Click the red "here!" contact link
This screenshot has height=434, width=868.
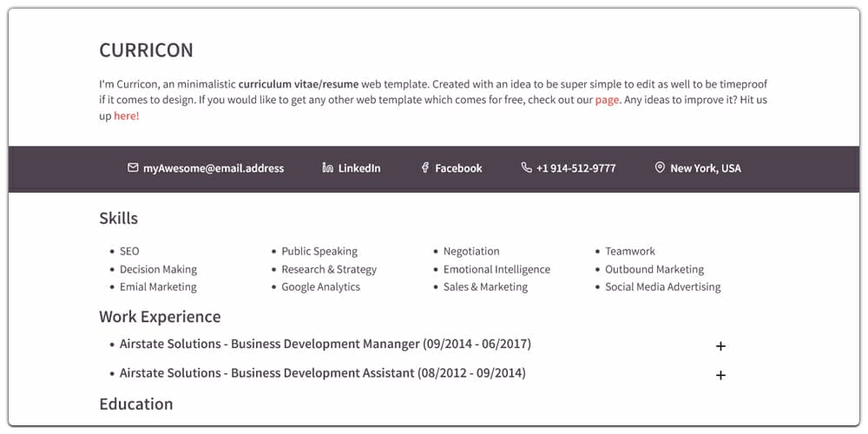pos(127,115)
